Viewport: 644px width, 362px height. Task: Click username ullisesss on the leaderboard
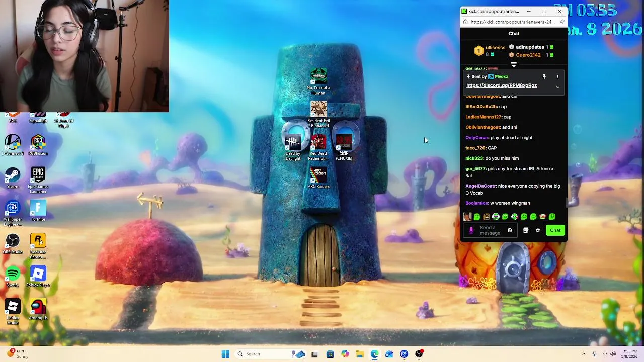click(496, 48)
